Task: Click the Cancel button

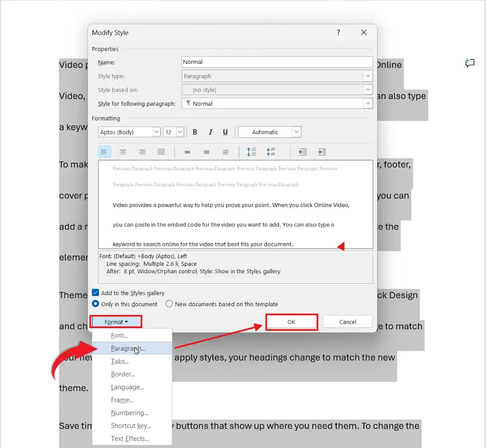Action: coord(347,322)
